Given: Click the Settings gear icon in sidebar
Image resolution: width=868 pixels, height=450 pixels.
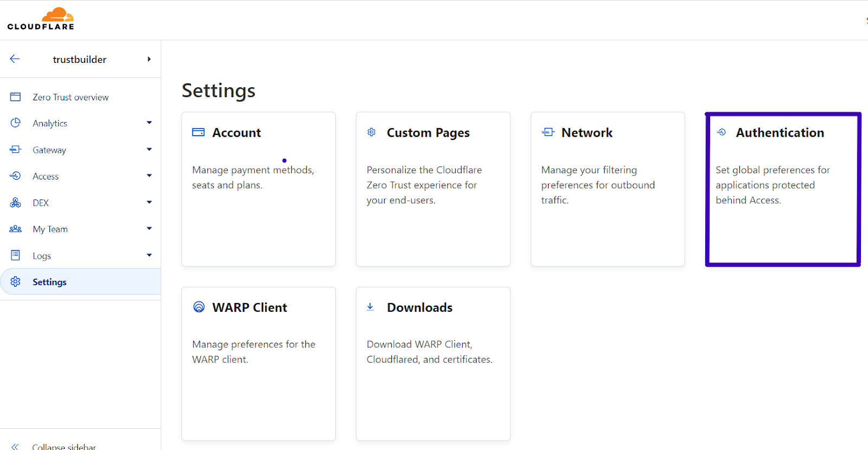Looking at the screenshot, I should pos(15,281).
